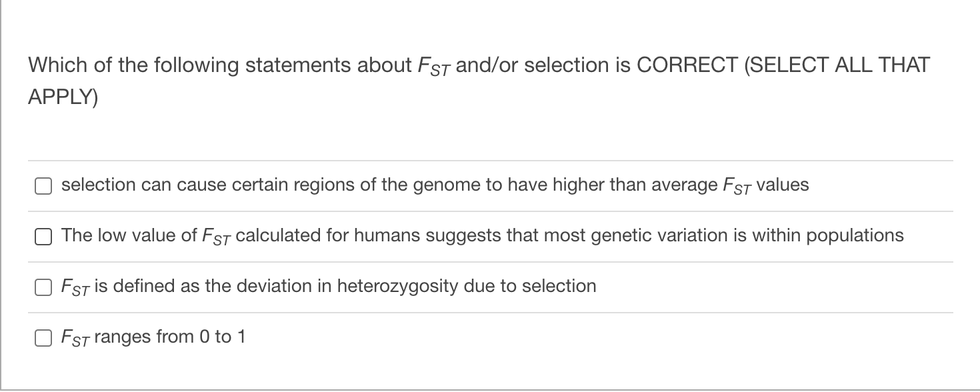The height and width of the screenshot is (392, 980).
Task: Tick the checkbox saying FST is deviation due to selection
Action: [43, 287]
